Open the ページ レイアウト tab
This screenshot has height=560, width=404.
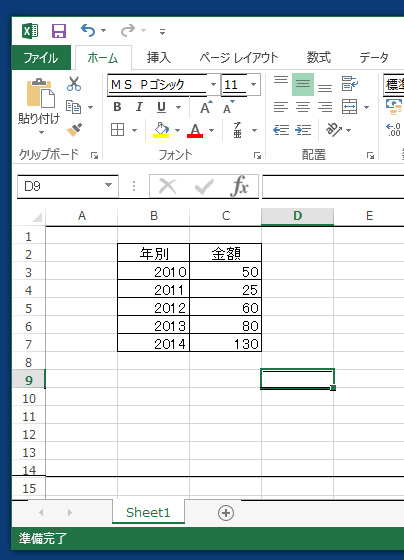coord(239,58)
